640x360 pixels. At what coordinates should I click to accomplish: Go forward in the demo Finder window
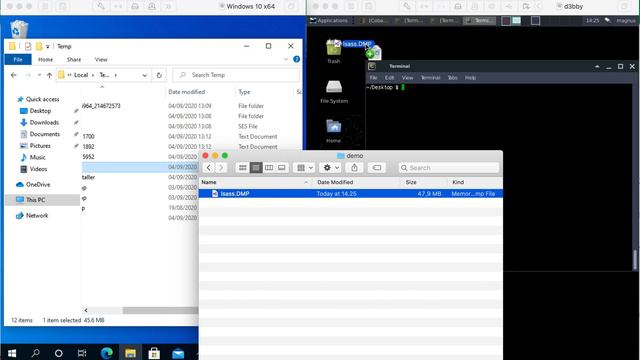(221, 168)
